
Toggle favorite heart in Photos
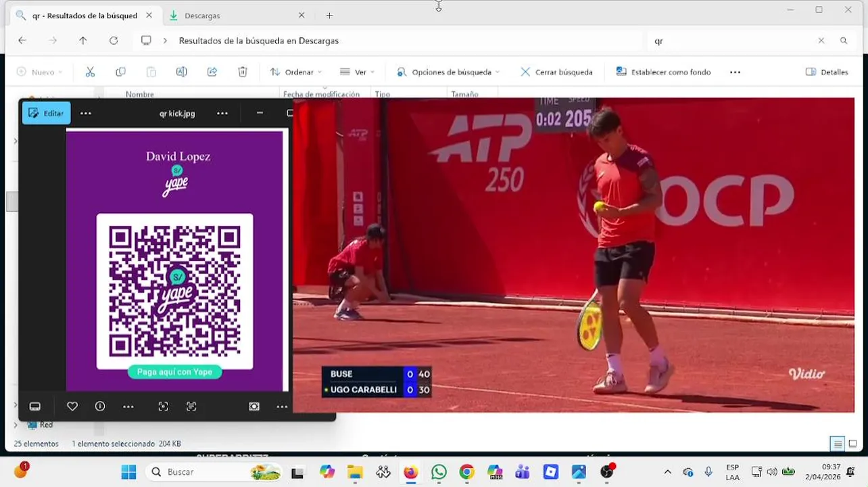tap(72, 407)
